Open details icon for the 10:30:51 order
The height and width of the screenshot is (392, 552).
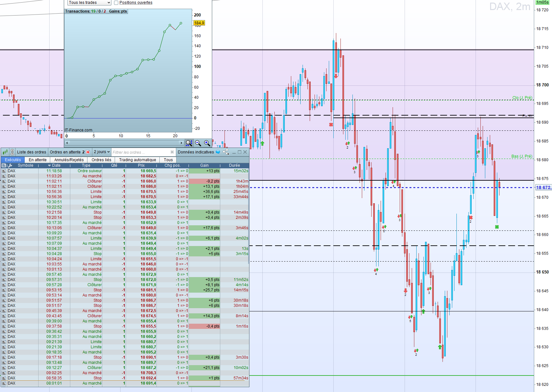pyautogui.click(x=4, y=202)
